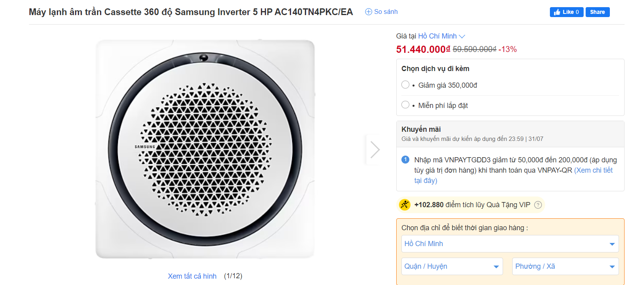The height and width of the screenshot is (285, 644).
Task: Click the Samsung logo on the cassette unit
Action: (145, 147)
